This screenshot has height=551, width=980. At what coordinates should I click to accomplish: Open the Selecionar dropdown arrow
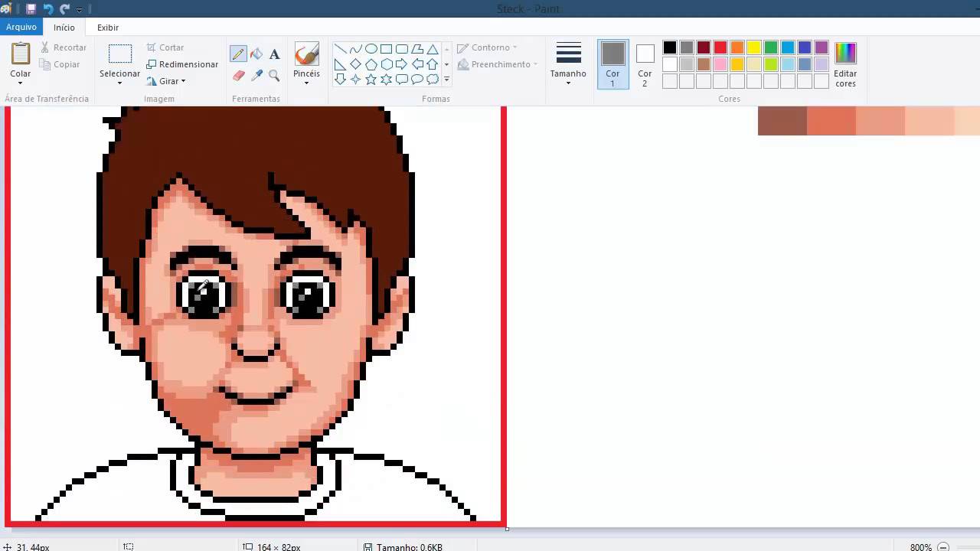(x=119, y=83)
